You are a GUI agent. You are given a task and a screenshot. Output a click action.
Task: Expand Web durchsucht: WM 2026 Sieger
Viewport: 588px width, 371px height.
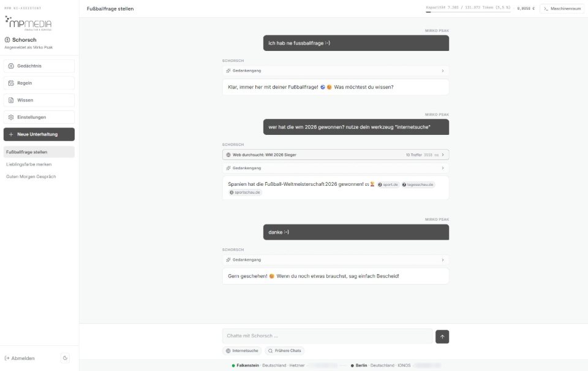pos(336,155)
